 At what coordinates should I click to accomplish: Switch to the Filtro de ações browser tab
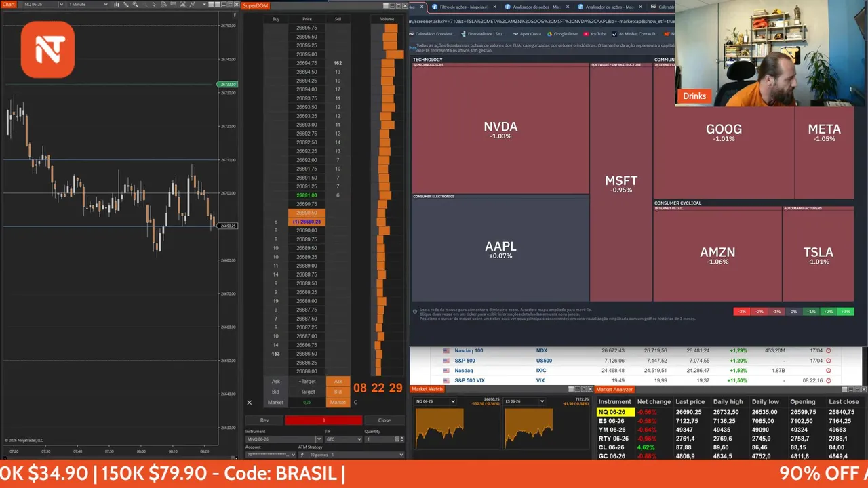pyautogui.click(x=463, y=7)
